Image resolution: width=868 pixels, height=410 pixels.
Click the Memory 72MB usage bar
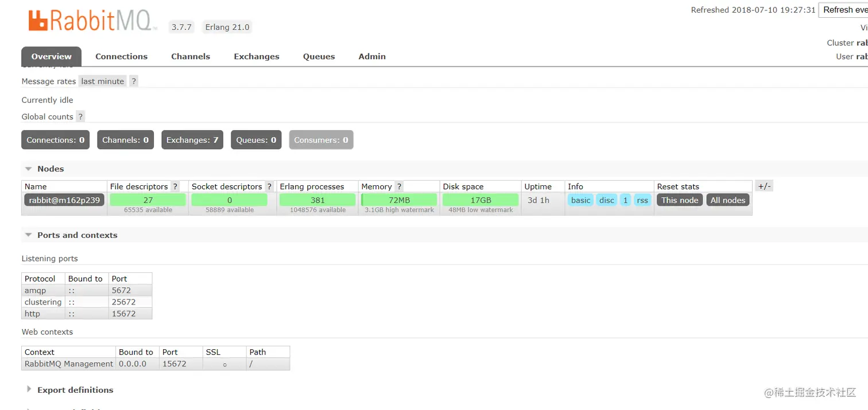(399, 200)
